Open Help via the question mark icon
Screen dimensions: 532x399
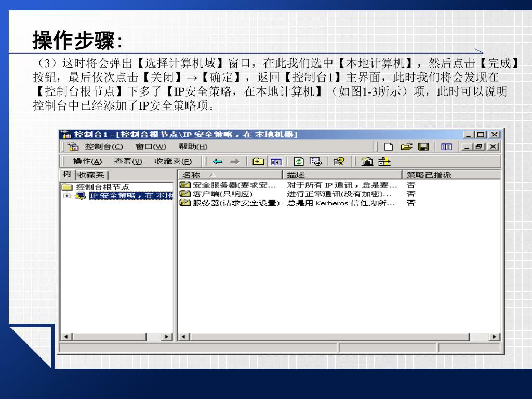(x=339, y=162)
